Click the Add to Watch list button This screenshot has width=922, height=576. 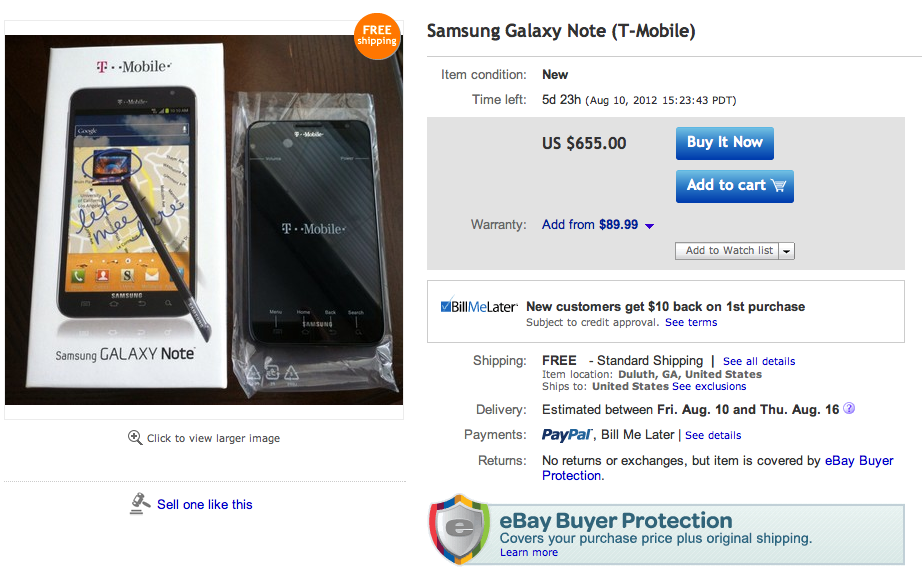point(728,251)
